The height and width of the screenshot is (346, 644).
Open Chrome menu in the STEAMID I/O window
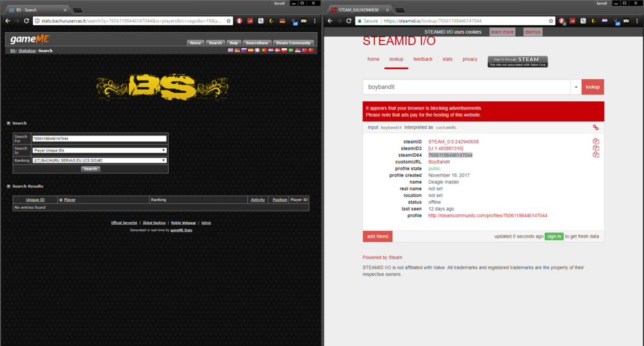(x=636, y=21)
